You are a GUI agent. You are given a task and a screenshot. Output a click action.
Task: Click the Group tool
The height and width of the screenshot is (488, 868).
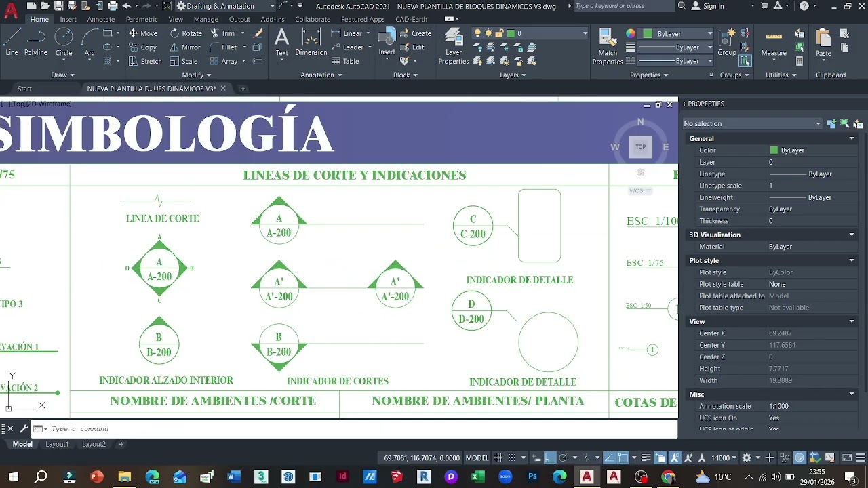coord(727,42)
